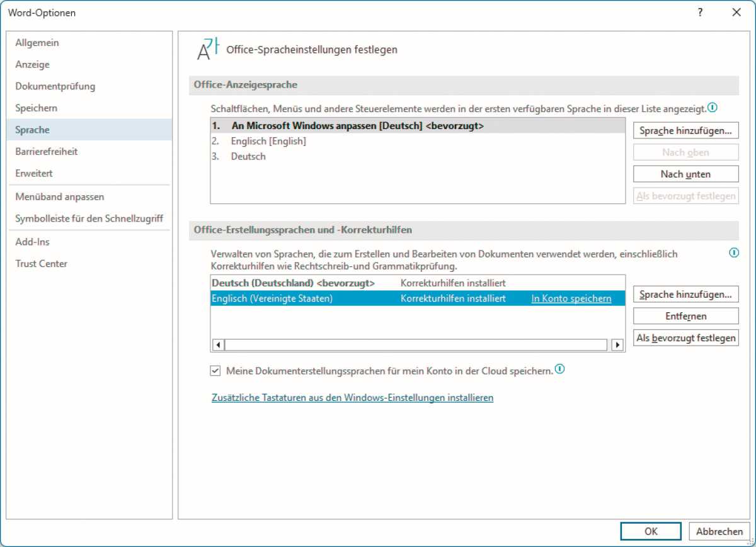Cancel with the Abbrechen button

[x=719, y=531]
